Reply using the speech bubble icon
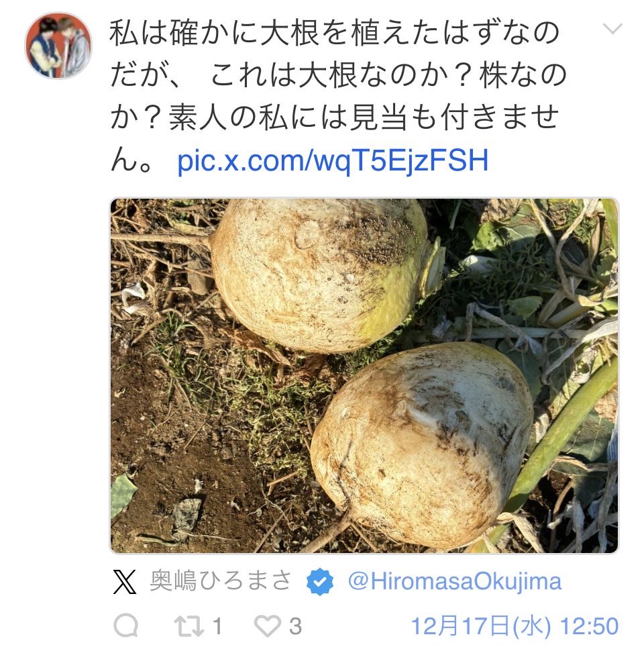The height and width of the screenshot is (647, 644). click(126, 626)
